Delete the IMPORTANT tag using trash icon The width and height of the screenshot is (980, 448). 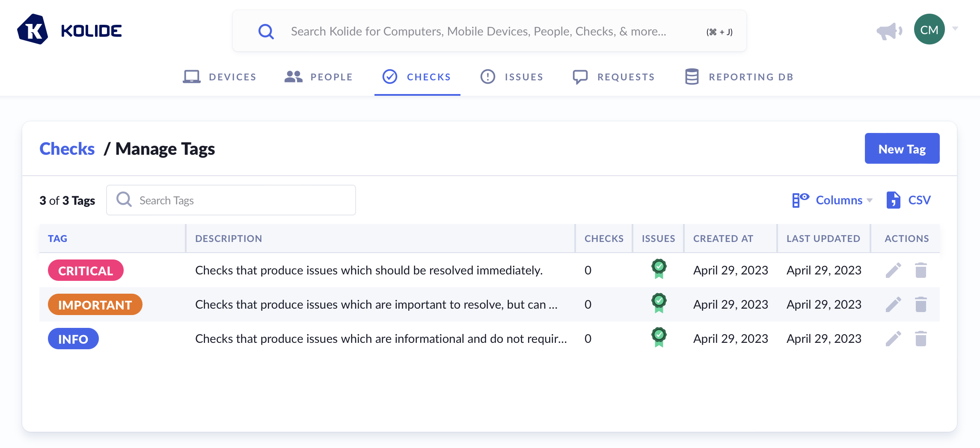921,304
